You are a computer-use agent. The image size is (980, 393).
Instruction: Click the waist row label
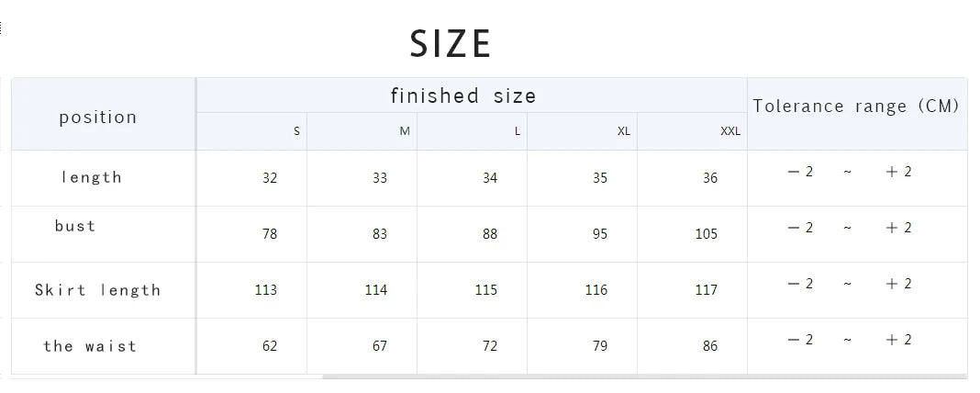(x=90, y=346)
